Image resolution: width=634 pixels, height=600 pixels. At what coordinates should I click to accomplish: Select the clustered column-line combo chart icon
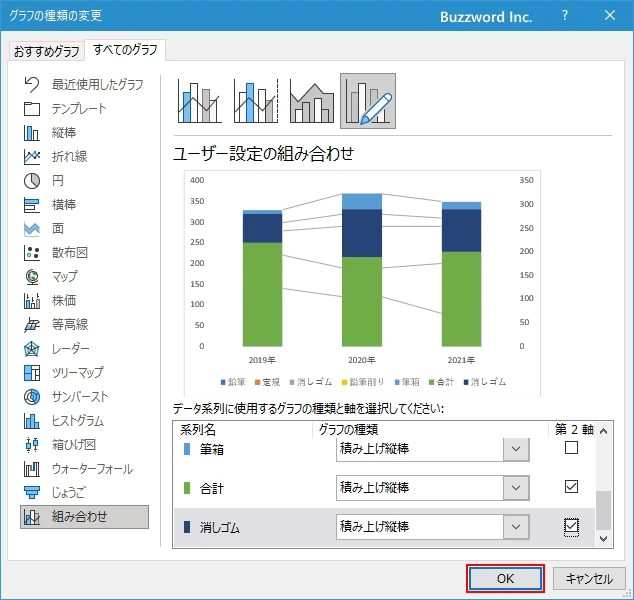(x=200, y=100)
